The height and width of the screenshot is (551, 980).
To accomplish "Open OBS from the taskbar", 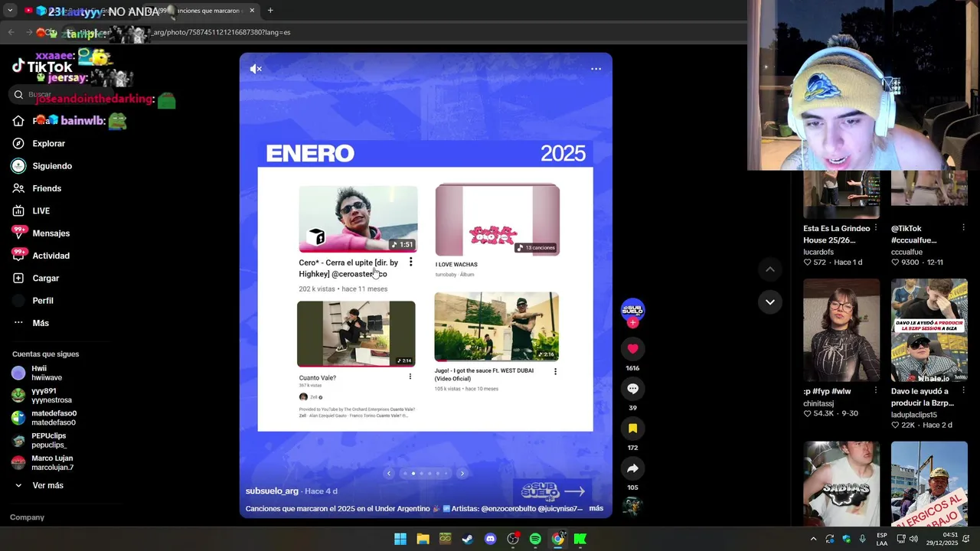I will click(513, 539).
